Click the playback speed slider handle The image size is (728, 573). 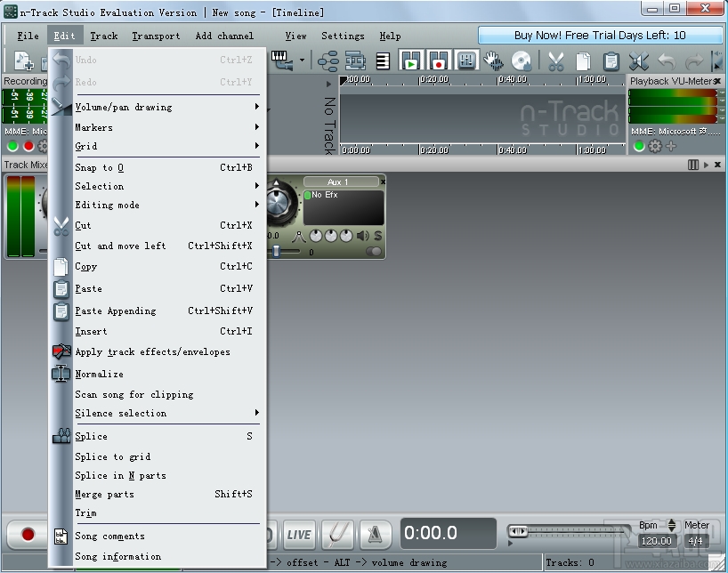point(518,531)
